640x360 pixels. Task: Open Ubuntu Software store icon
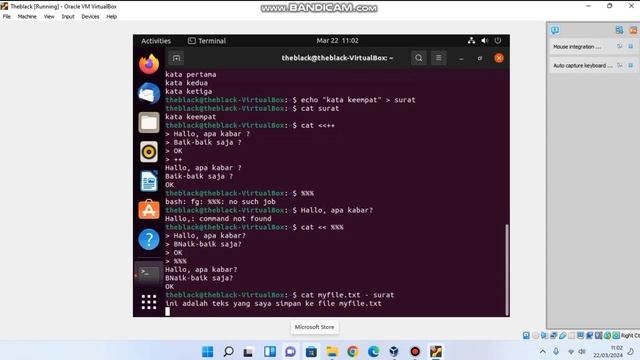click(x=149, y=210)
